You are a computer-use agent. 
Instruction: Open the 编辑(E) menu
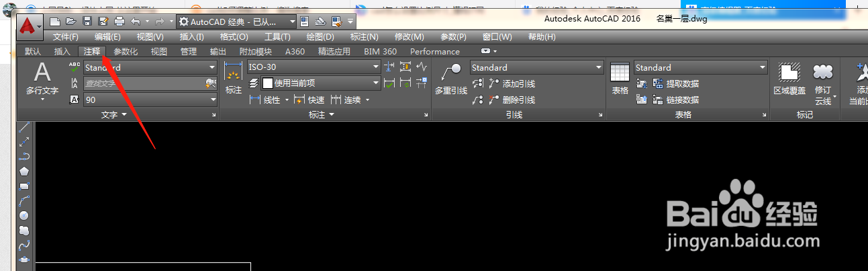point(107,37)
